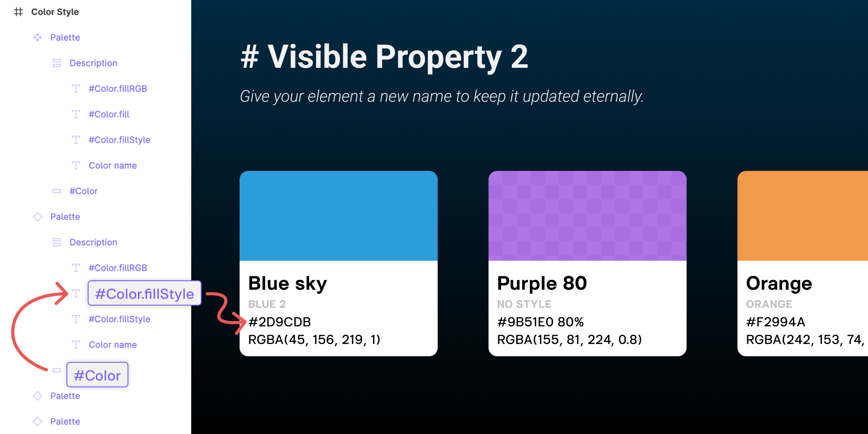Image resolution: width=868 pixels, height=434 pixels.
Task: Click the text icon beside lower Color name
Action: tap(76, 344)
